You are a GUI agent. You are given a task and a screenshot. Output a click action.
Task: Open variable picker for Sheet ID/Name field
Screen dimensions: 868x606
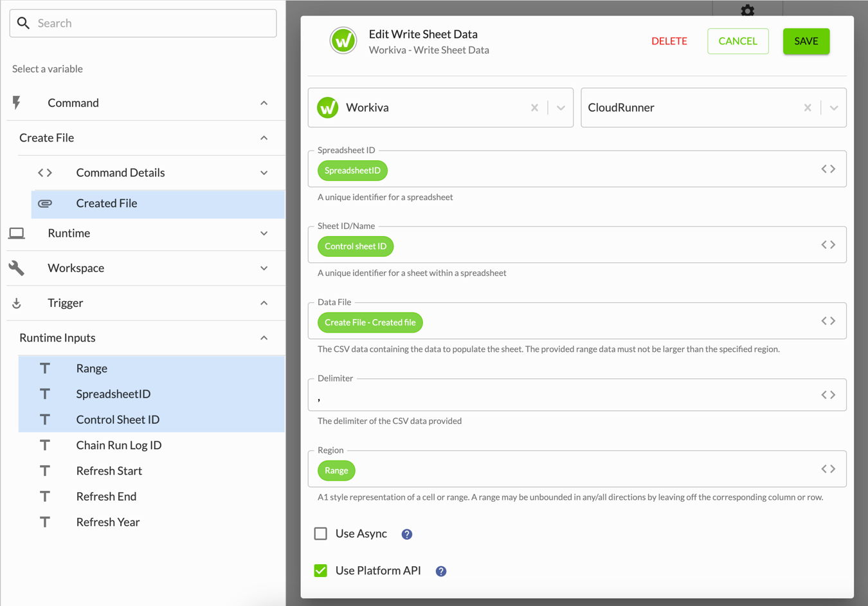tap(828, 245)
